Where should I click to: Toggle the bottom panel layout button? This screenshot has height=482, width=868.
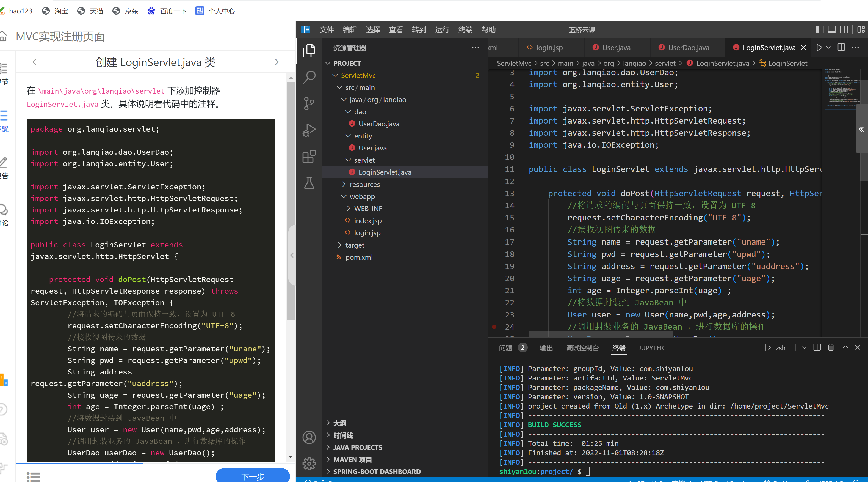tap(832, 30)
